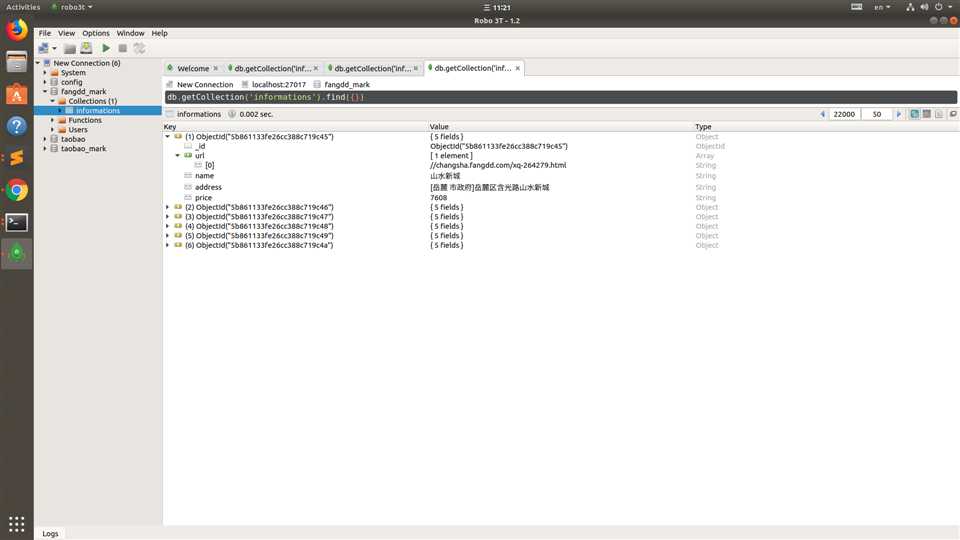960x540 pixels.
Task: Expand the taobao_mark database node
Action: (45, 148)
